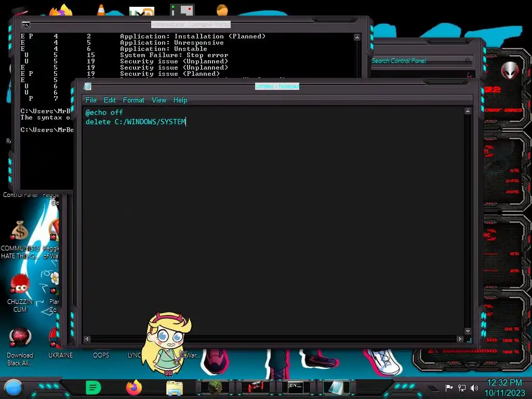This screenshot has width=532, height=399.
Task: Switch to the Minecraft block taskbar item
Action: tap(215, 387)
